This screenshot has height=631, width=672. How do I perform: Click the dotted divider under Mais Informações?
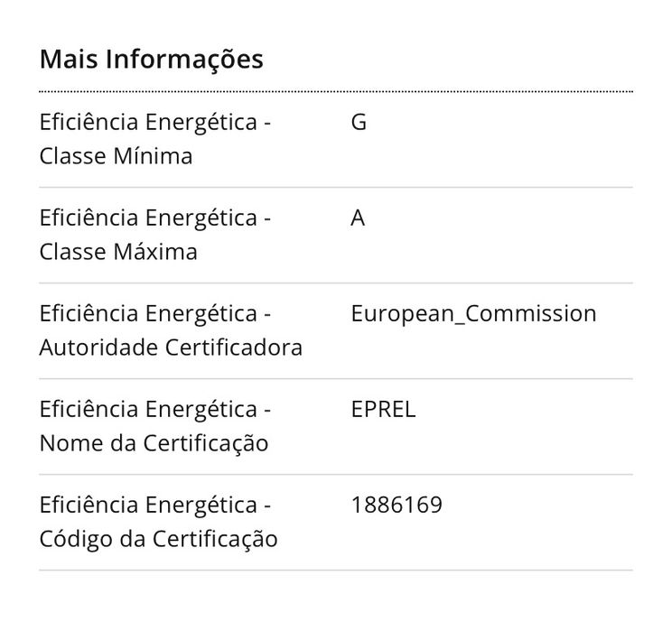(x=336, y=92)
